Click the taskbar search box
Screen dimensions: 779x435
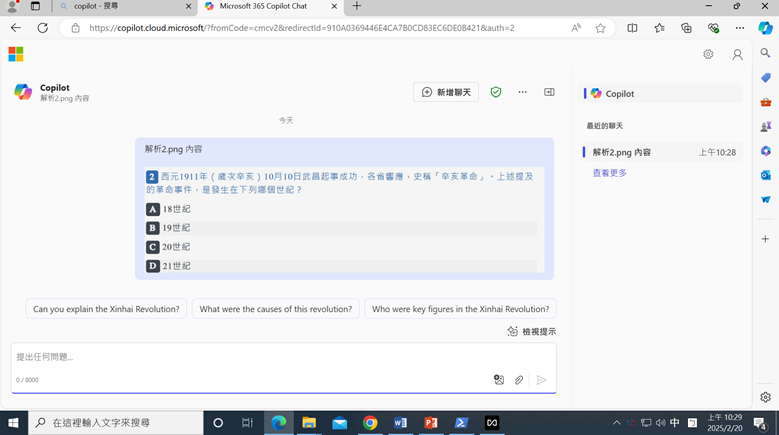click(116, 423)
